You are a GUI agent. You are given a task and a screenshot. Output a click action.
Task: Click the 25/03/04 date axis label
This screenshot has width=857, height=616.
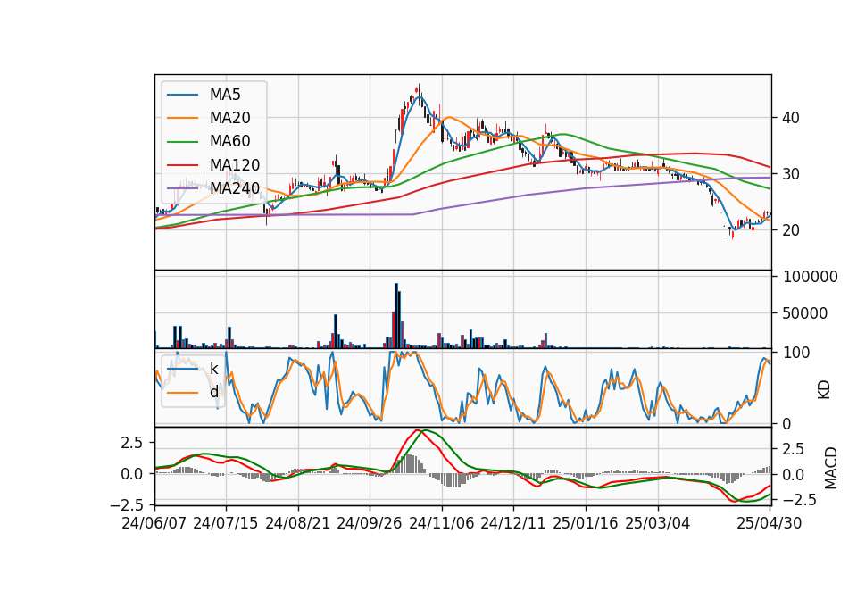click(x=658, y=523)
